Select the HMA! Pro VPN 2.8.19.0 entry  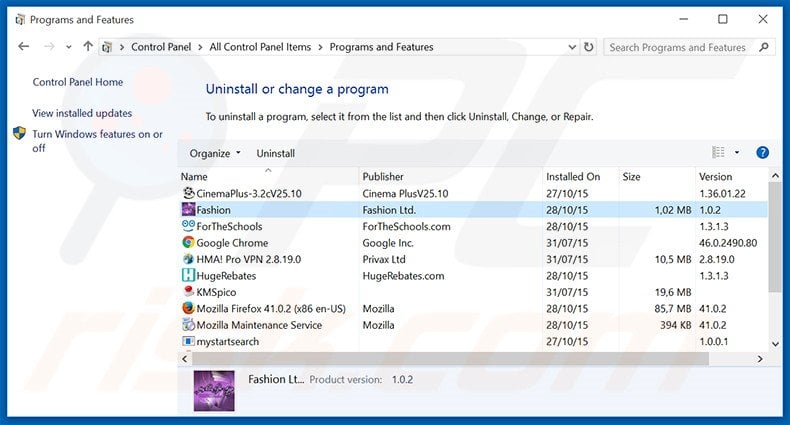point(249,259)
